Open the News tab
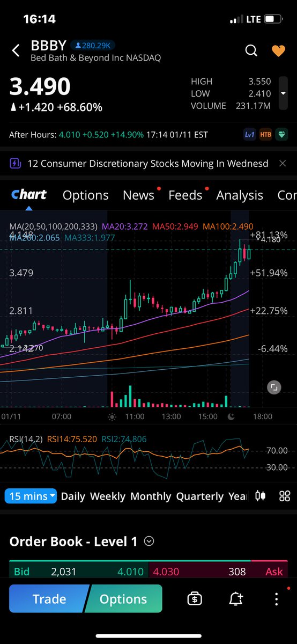 pos(138,195)
